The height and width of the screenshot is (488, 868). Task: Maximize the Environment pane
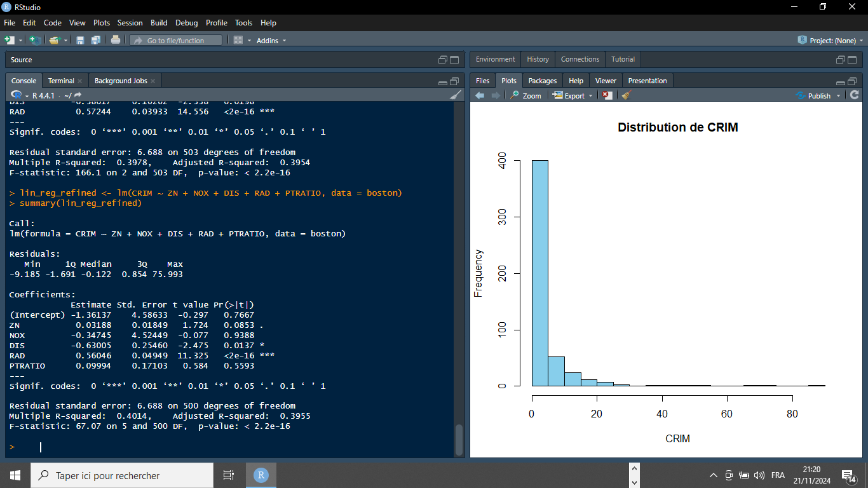click(x=853, y=60)
